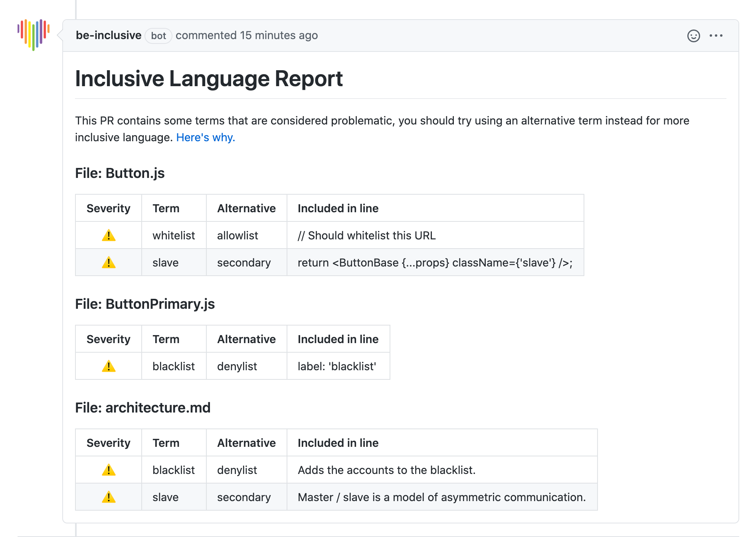Viewport: 756px width, 537px height.
Task: Click "// Should whitelist this URL" cell
Action: (x=435, y=235)
